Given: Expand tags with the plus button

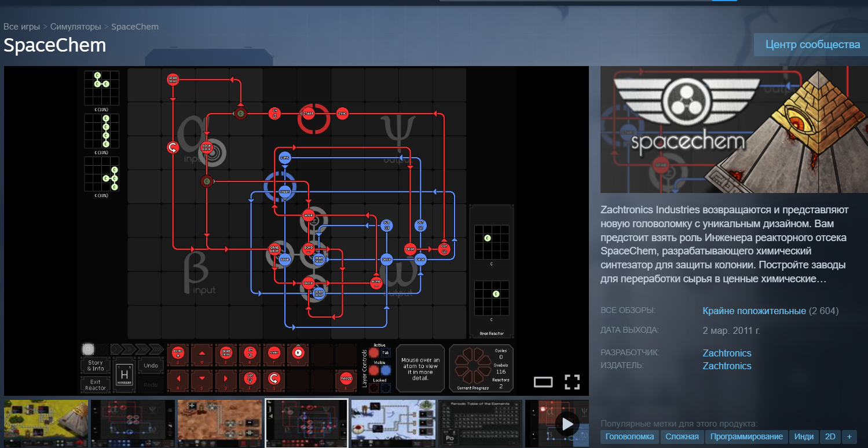Looking at the screenshot, I should point(849,436).
